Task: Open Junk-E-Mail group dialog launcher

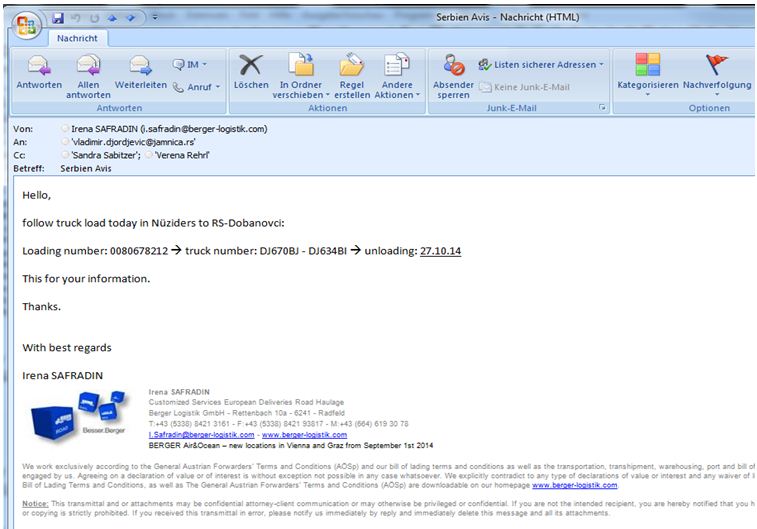Action: [602, 108]
